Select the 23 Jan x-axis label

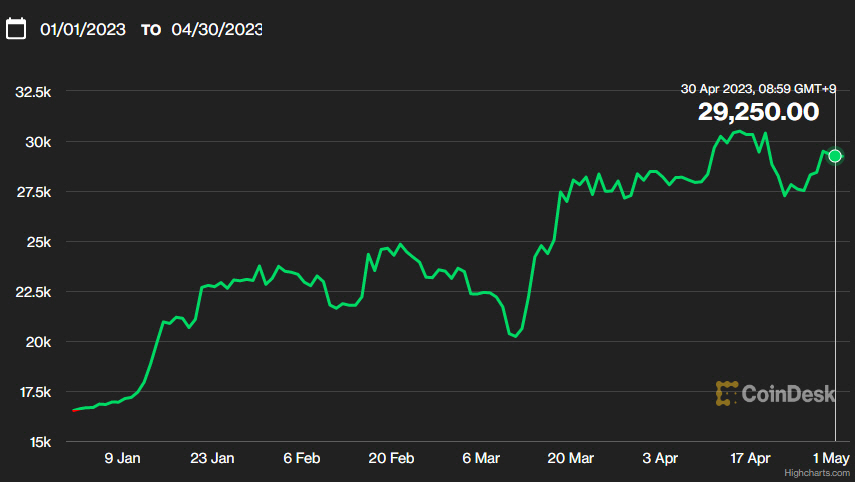[x=212, y=458]
